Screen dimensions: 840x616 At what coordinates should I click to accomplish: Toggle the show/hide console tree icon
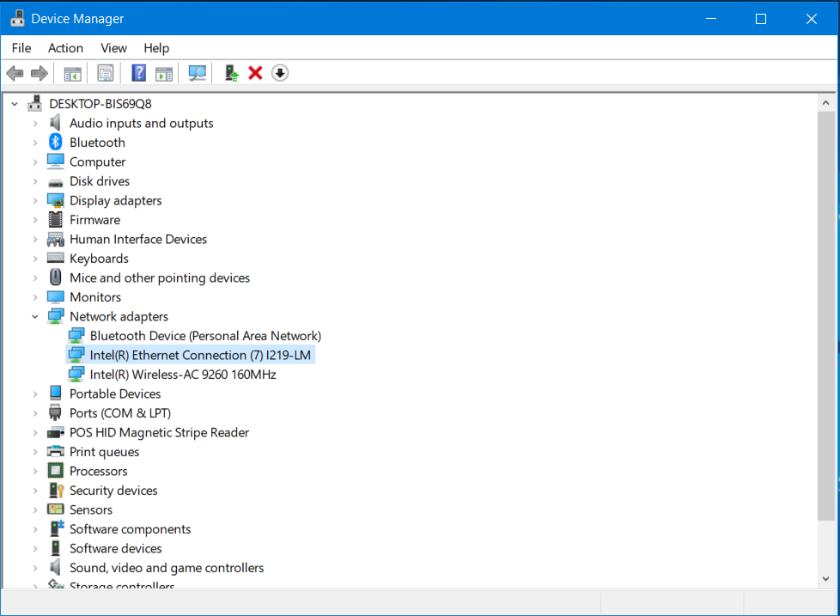coord(72,73)
